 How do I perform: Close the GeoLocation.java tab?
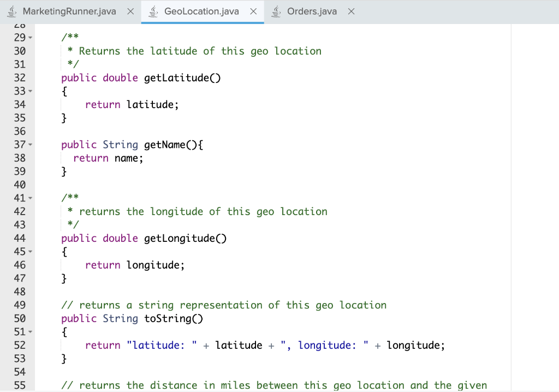[x=253, y=11]
